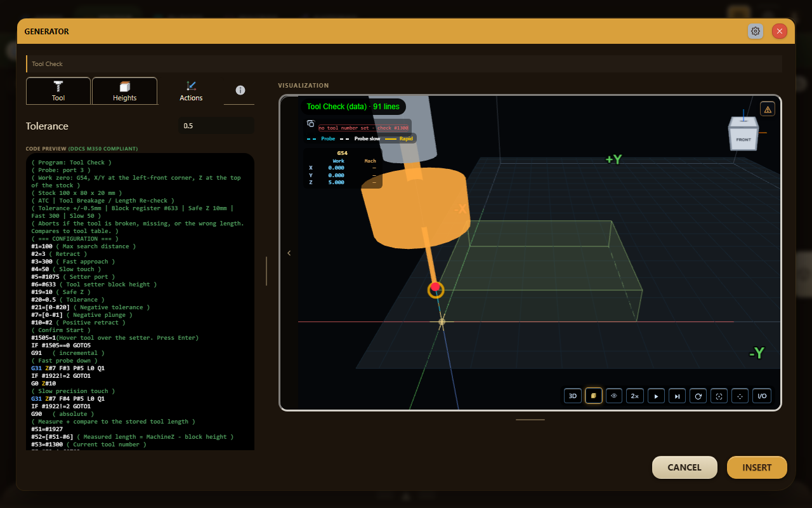This screenshot has width=812, height=508.
Task: Toggle the 3D view button
Action: [x=573, y=396]
